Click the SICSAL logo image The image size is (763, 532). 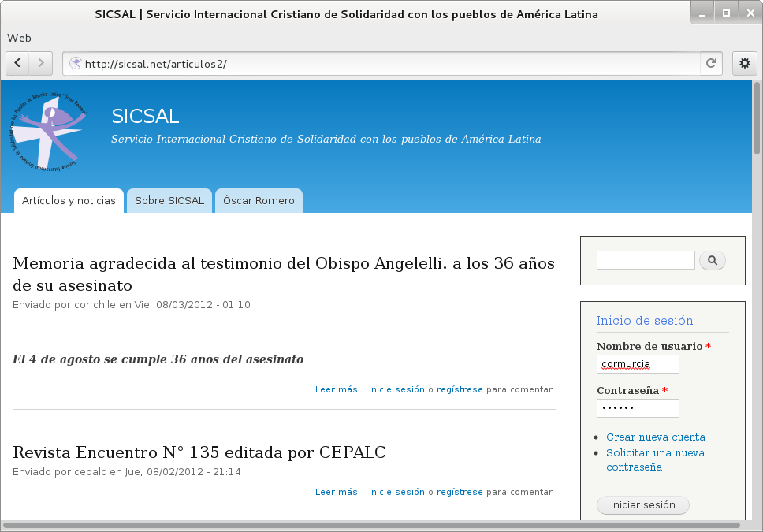pos(48,131)
